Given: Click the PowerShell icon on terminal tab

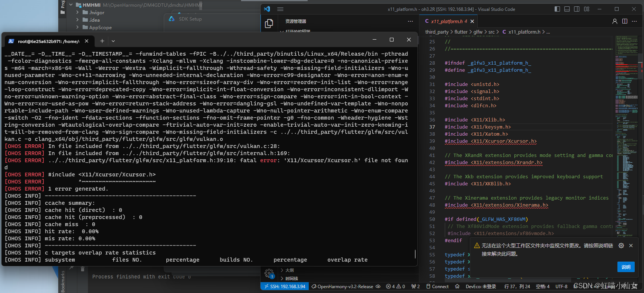Looking at the screenshot, I should click(11, 41).
